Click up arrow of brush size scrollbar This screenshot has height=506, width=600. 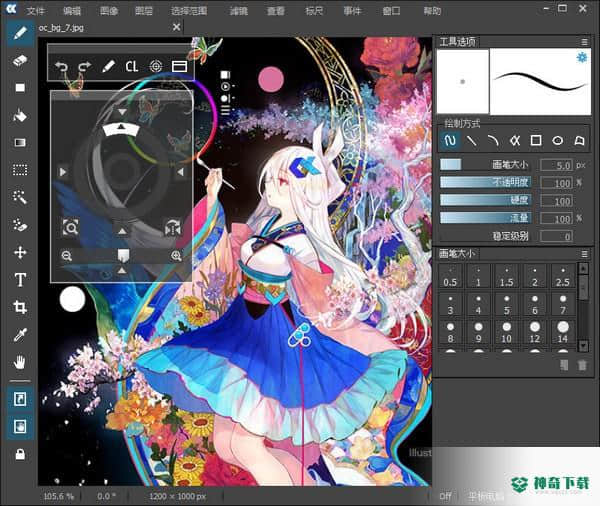tap(583, 268)
